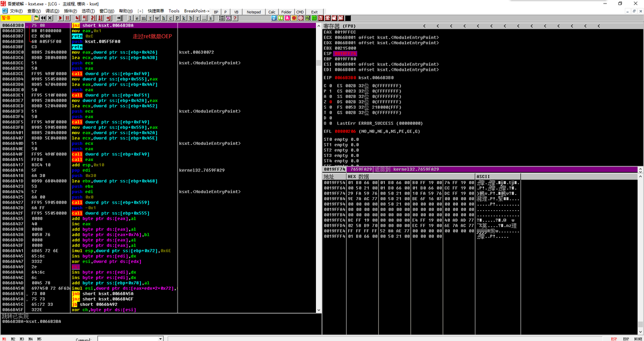The height and width of the screenshot is (341, 644).
Task: Expand the 快捷菜单 shortcut menu
Action: [x=155, y=11]
